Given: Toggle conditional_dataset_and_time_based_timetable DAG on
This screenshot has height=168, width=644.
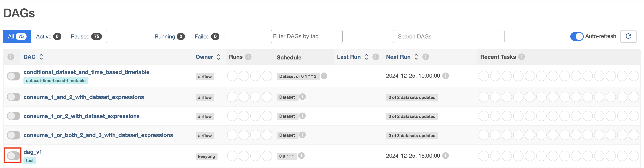Looking at the screenshot, I should coord(13,76).
